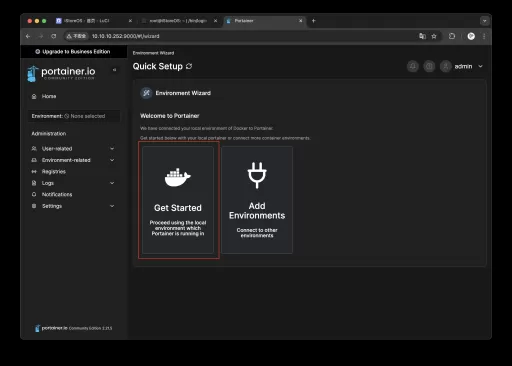Switch to the root@iStoreOS terminal tab
Viewport: 512px width, 366px height.
tap(177, 21)
